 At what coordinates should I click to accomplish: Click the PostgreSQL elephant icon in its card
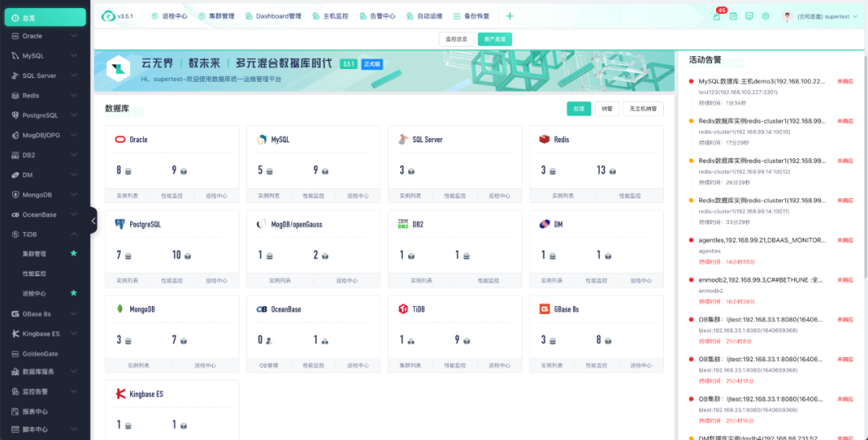click(x=120, y=224)
